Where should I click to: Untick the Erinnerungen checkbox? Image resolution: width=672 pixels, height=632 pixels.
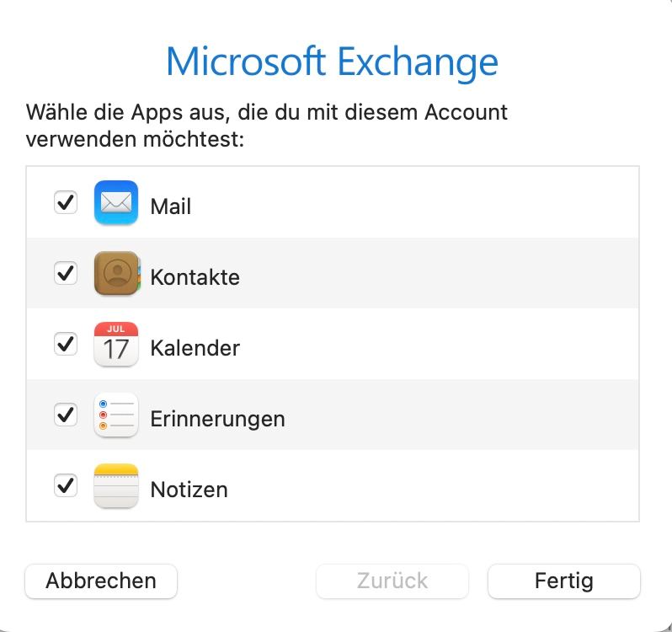[x=66, y=415]
